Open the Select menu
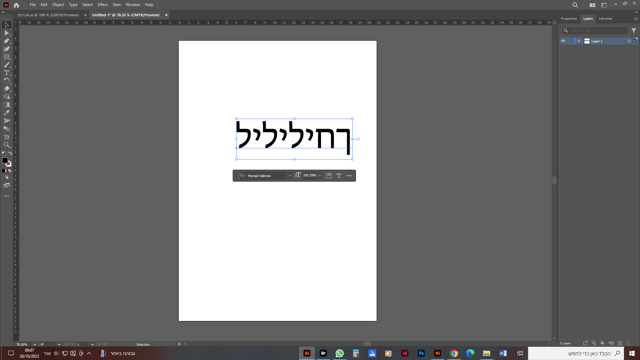This screenshot has width=640, height=360. [x=87, y=5]
